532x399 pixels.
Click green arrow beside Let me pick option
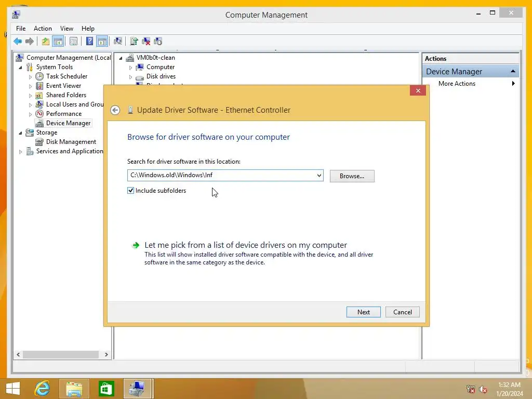coord(136,245)
